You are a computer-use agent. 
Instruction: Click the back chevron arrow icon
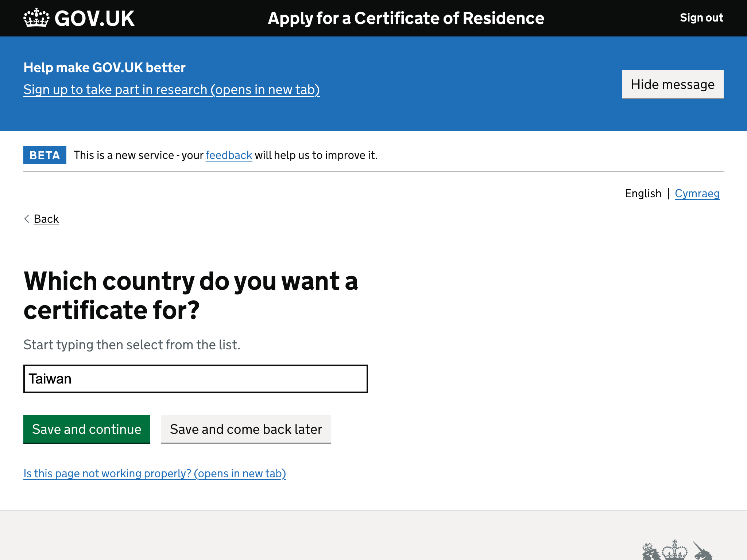click(x=27, y=219)
